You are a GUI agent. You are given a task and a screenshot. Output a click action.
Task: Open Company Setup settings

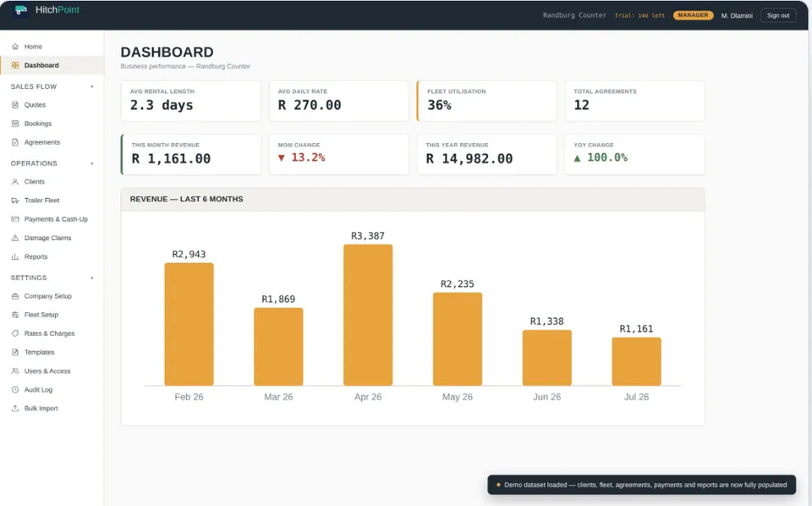pos(52,296)
